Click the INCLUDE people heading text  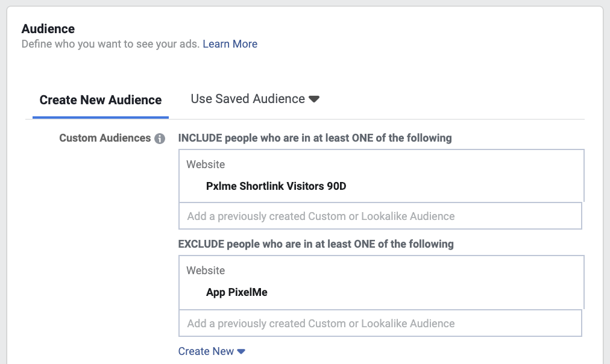coord(315,138)
